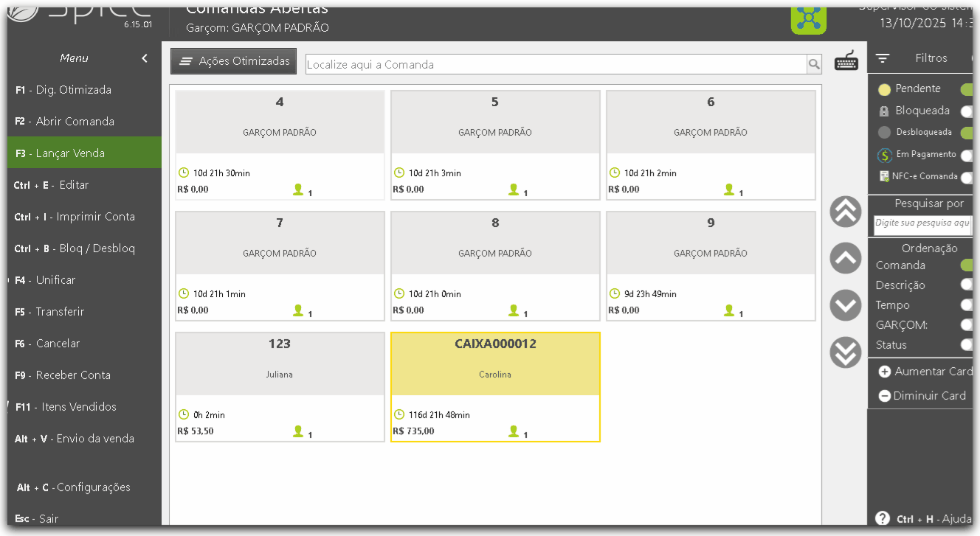Toggle ordering by Comanda switch

(x=966, y=265)
